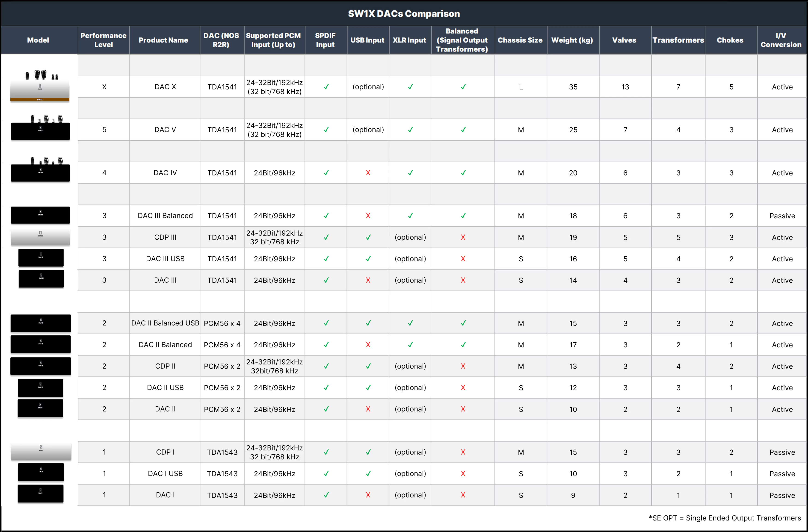Click the Active cell in DAC V row
Screen dimensions: 808x532
coord(782,130)
